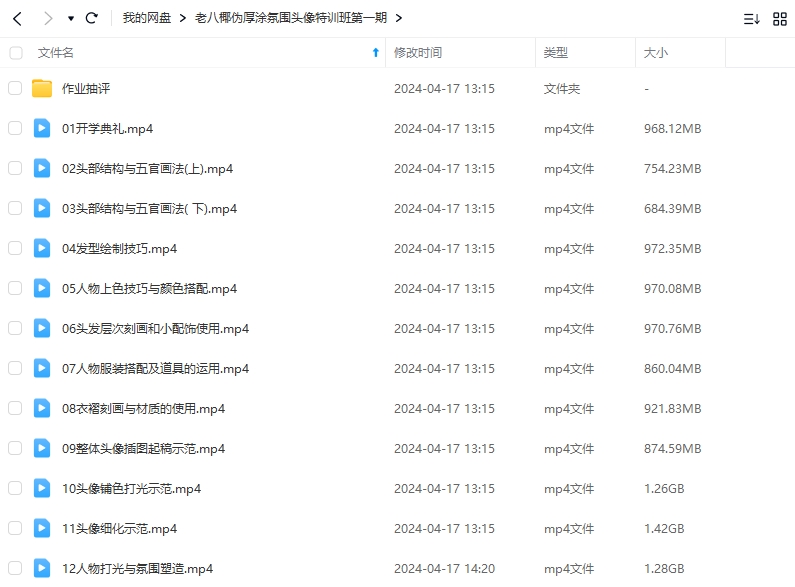Click the video icon for 01开学典礼.mp4

[x=42, y=128]
